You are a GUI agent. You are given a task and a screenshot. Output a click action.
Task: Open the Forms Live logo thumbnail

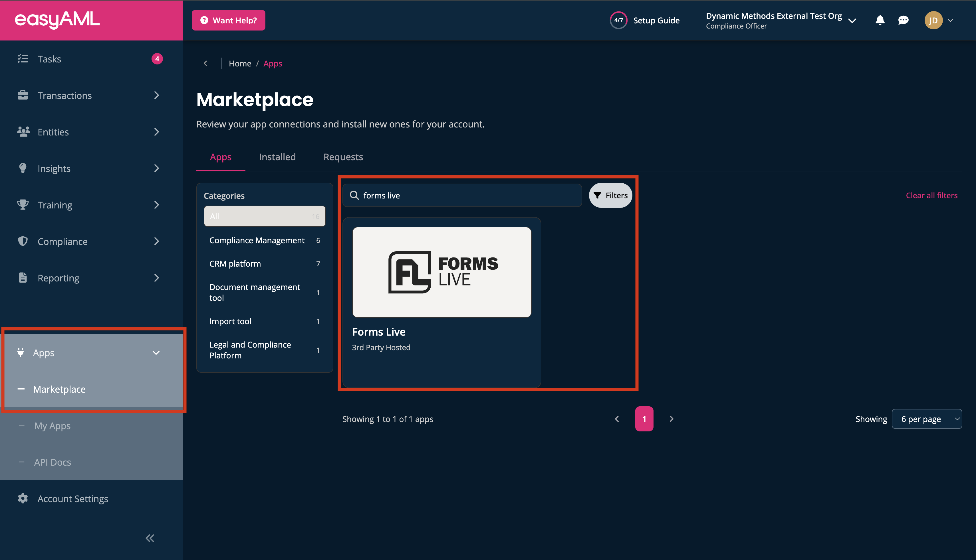click(441, 272)
